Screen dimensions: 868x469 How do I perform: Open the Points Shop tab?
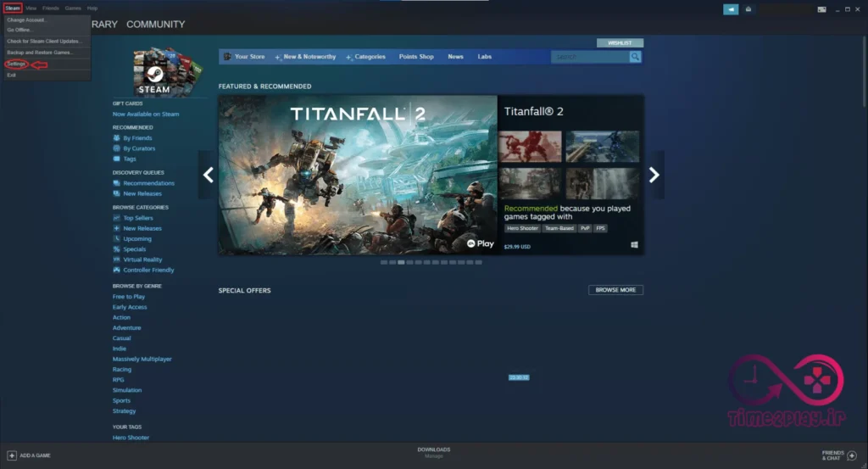coord(416,57)
